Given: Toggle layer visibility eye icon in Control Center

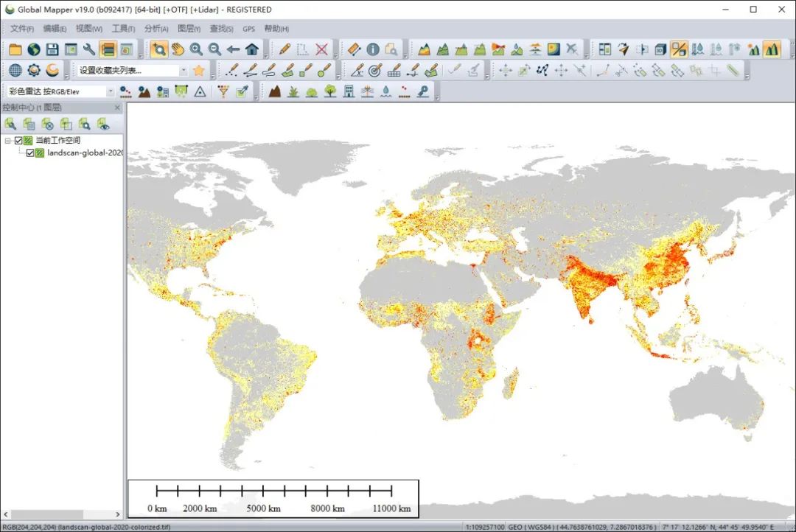Looking at the screenshot, I should (104, 124).
